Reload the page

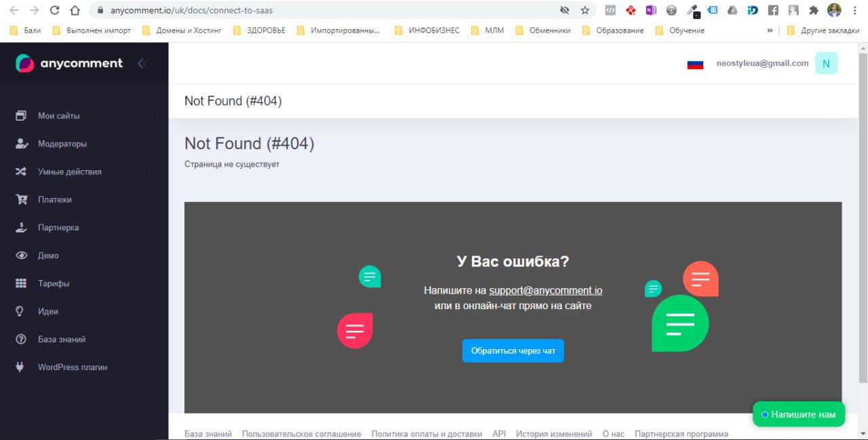(x=55, y=10)
